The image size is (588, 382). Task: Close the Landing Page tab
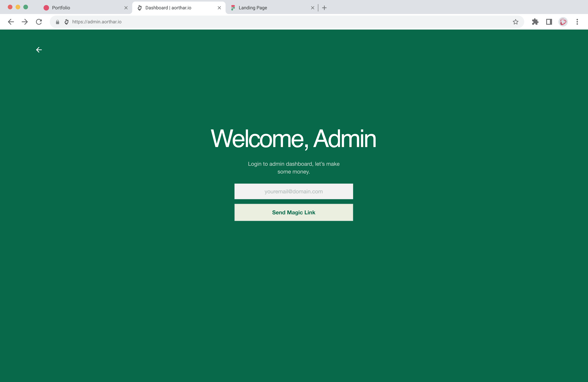pos(313,8)
